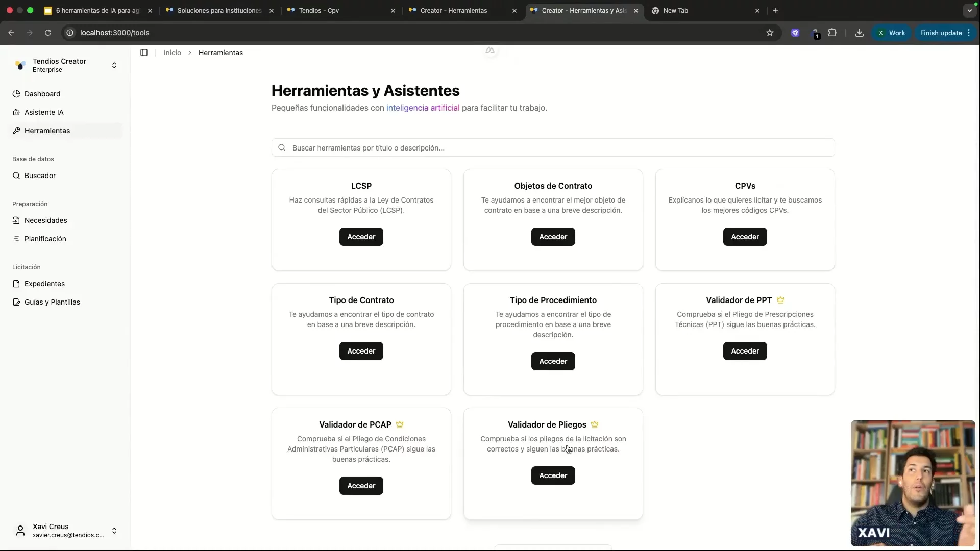Open the browser downloads icon
The width and height of the screenshot is (980, 551).
tap(860, 33)
